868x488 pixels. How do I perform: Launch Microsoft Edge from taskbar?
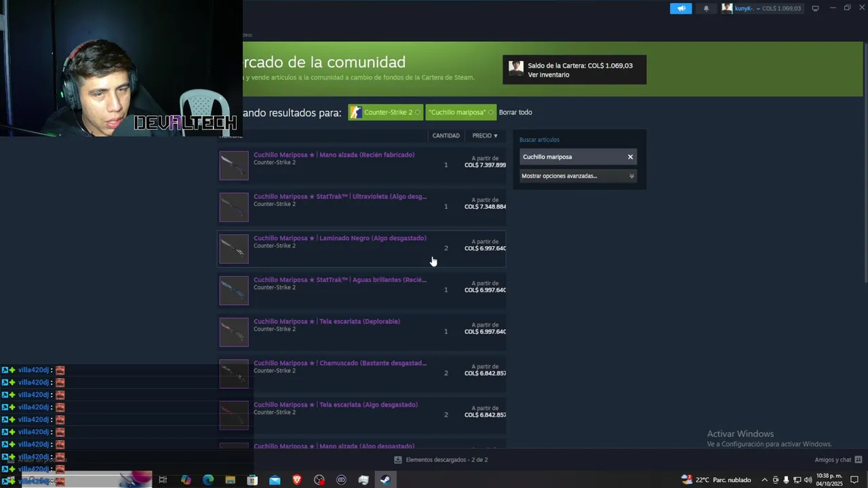point(208,480)
